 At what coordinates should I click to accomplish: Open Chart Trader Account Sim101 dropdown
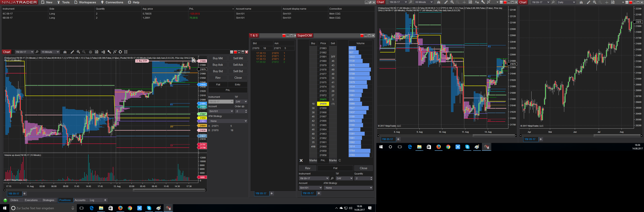(221, 111)
